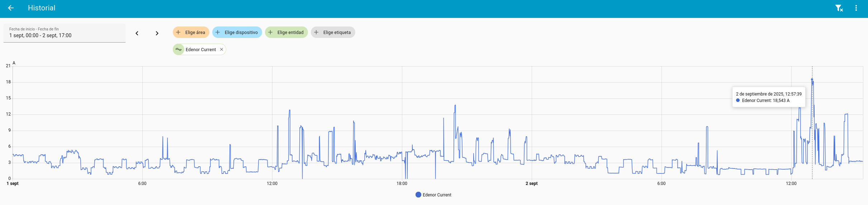The height and width of the screenshot is (205, 868).
Task: Click the plus icon on Elige área
Action: click(178, 32)
